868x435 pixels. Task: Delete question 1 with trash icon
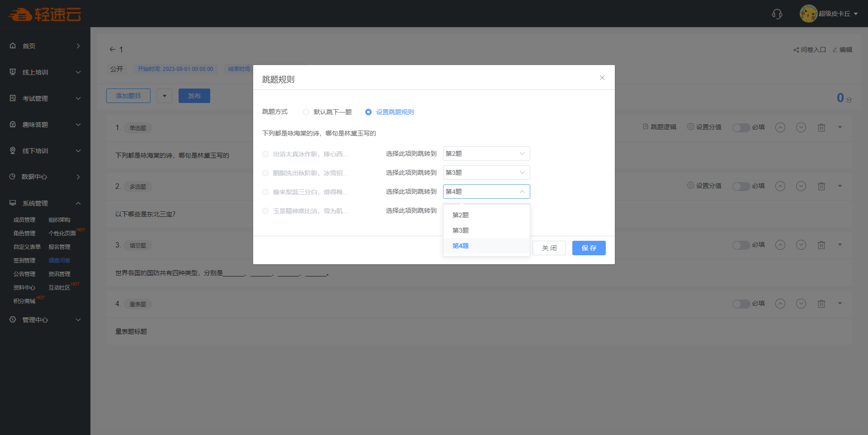tap(821, 127)
